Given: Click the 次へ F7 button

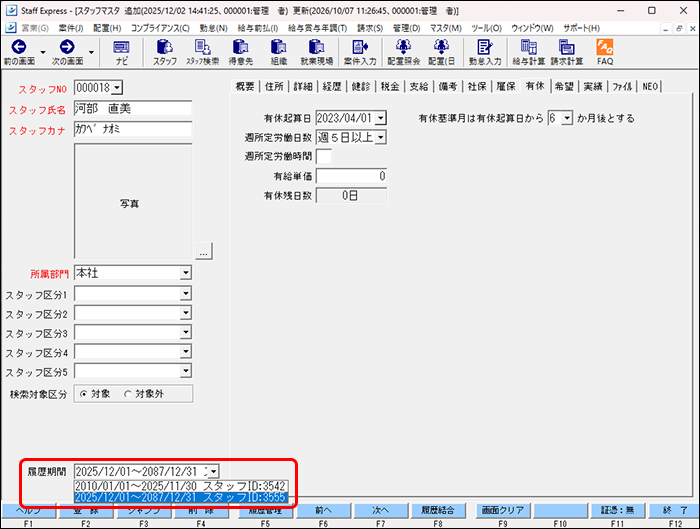Looking at the screenshot, I should point(380,510).
